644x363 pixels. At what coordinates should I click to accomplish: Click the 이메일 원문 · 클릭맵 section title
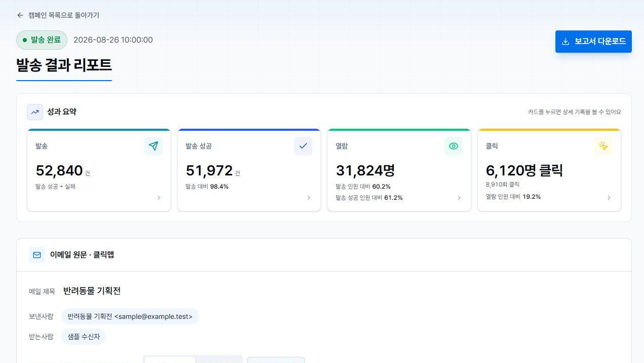point(82,255)
